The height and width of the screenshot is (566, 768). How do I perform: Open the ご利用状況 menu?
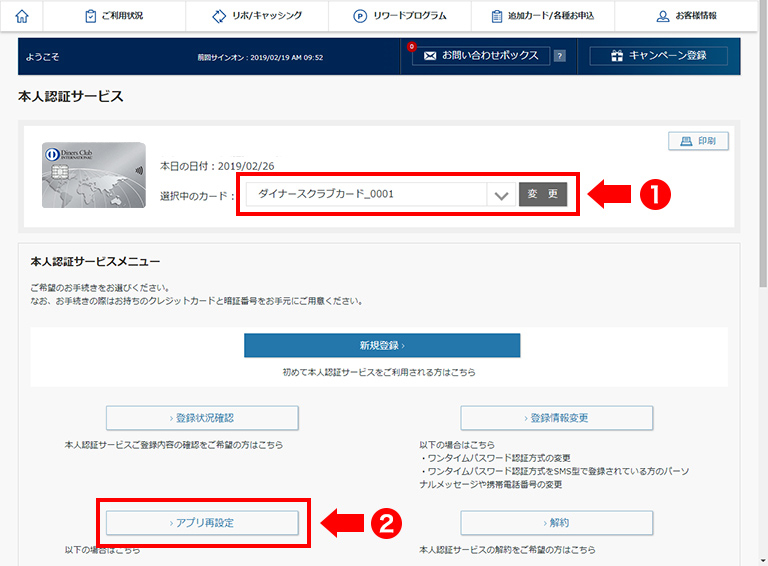tap(114, 16)
